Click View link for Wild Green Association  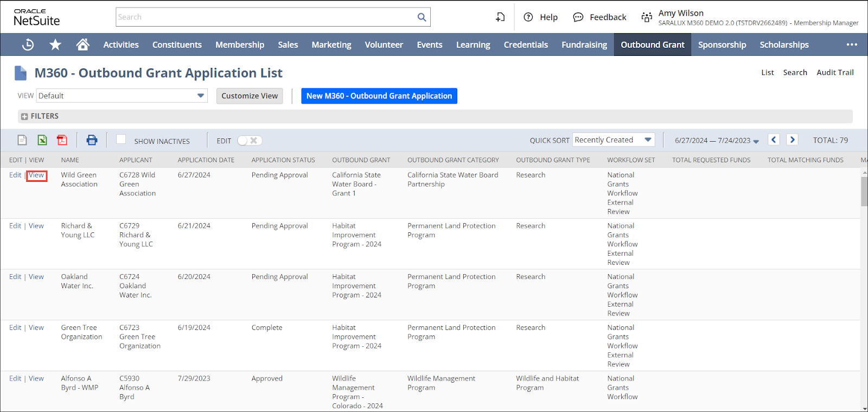click(x=36, y=175)
